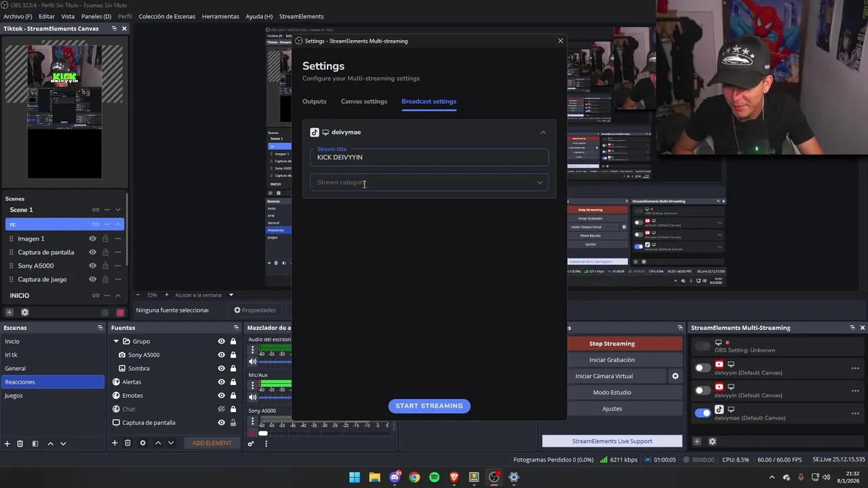The image size is (868, 488).
Task: Switch to Canvas settings tab
Action: 364,102
